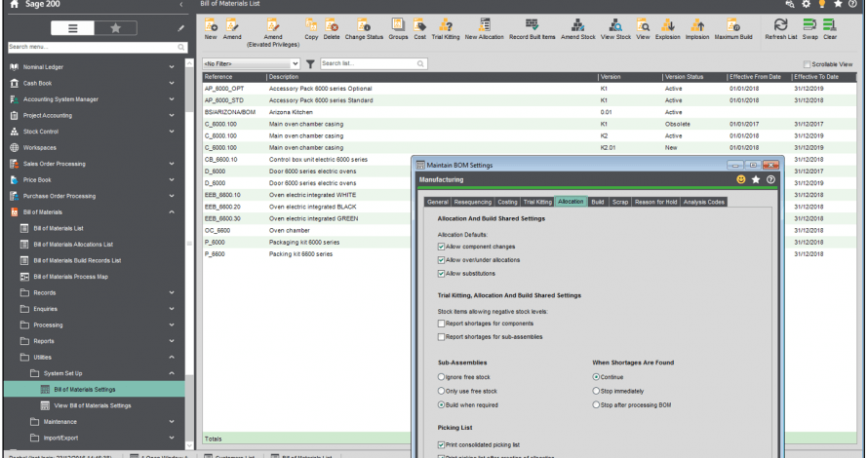Click the help question icon in BOM Settings
This screenshot has height=458, width=868.
coord(770,179)
